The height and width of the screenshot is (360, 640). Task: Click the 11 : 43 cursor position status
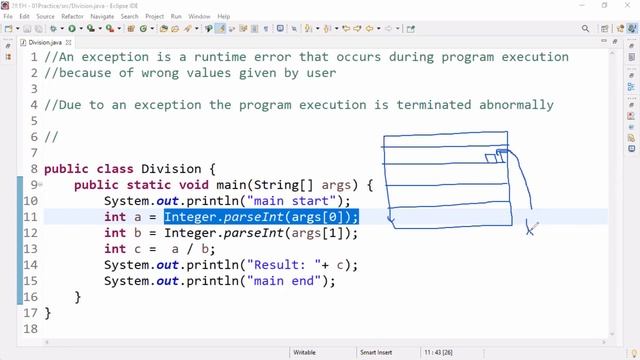point(438,352)
